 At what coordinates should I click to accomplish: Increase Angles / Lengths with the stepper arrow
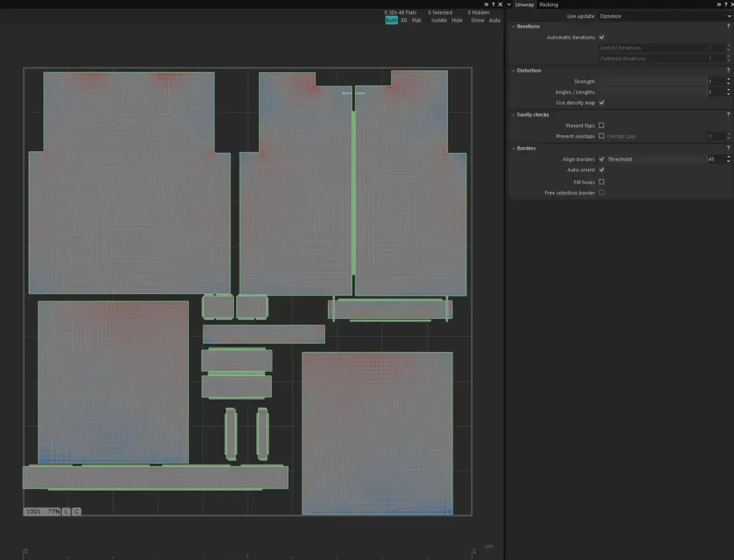coord(728,90)
